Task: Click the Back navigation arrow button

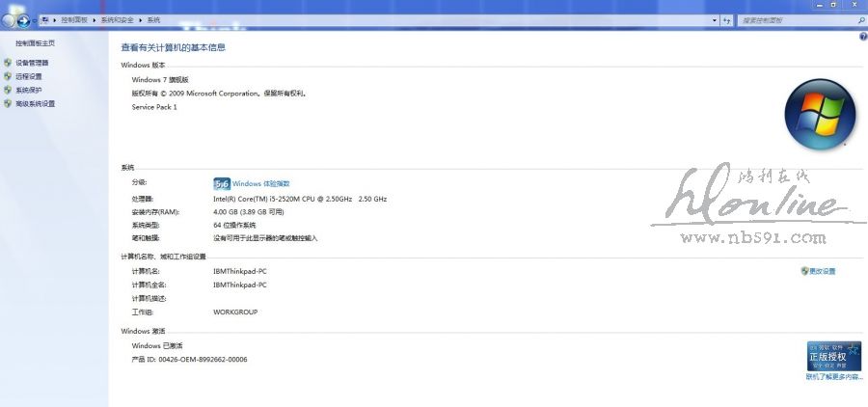Action: [9, 19]
